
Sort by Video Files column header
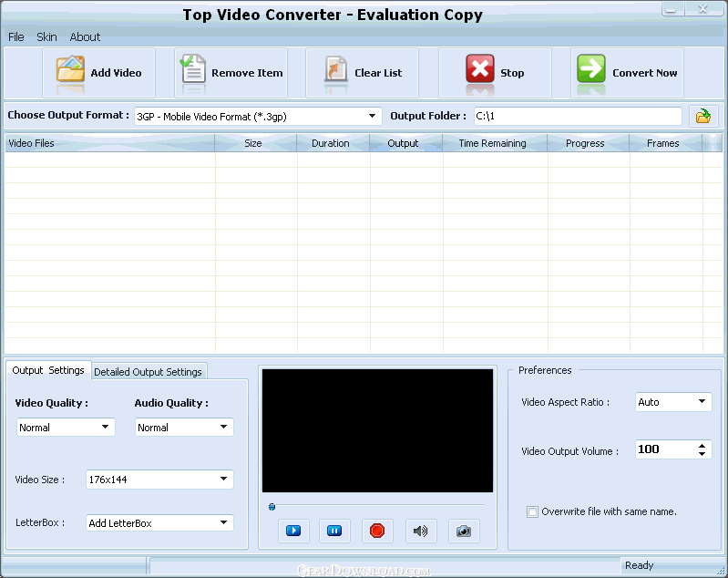(x=109, y=143)
